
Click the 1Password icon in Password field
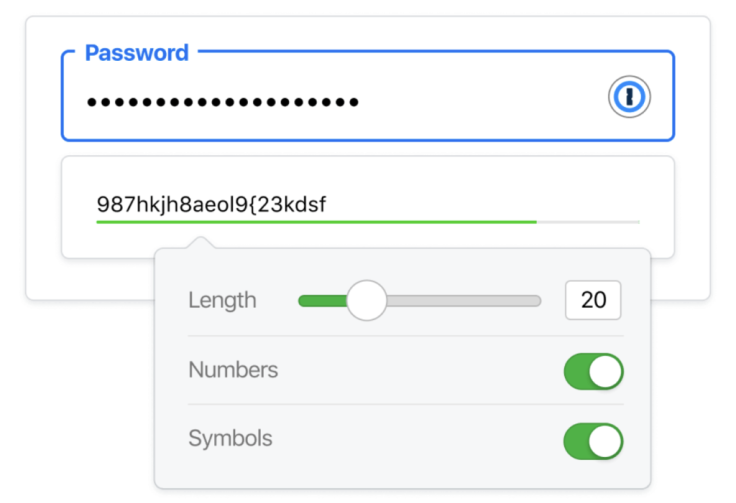pyautogui.click(x=629, y=97)
